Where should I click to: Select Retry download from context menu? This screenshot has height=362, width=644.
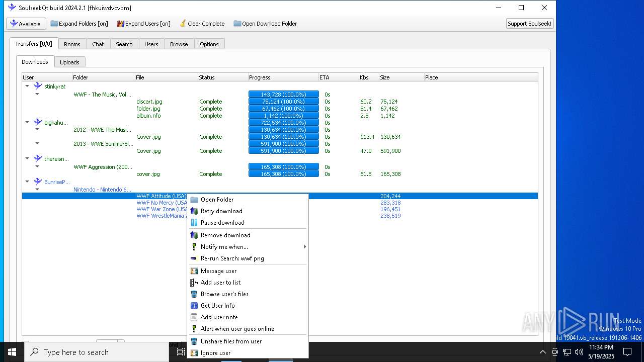pos(248,211)
